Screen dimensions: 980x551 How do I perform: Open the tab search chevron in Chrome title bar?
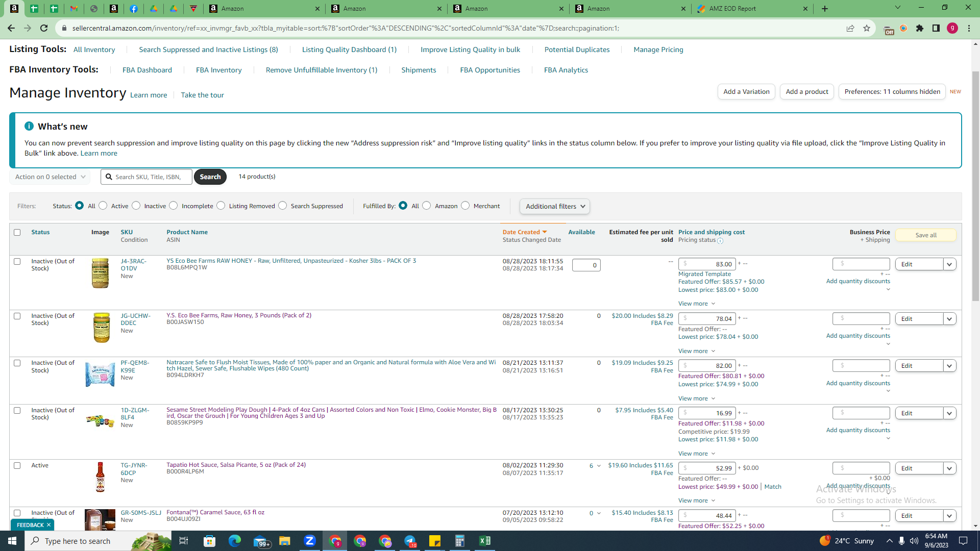[898, 8]
